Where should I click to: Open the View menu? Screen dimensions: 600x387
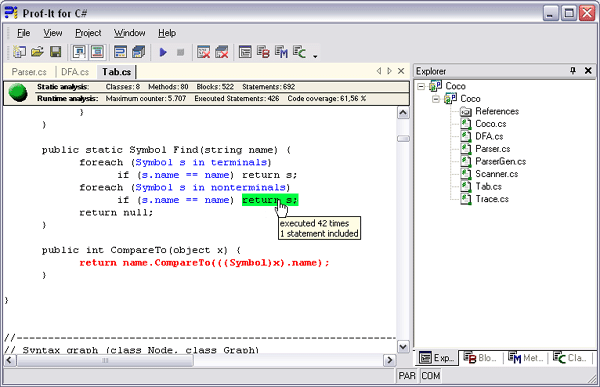pos(52,33)
